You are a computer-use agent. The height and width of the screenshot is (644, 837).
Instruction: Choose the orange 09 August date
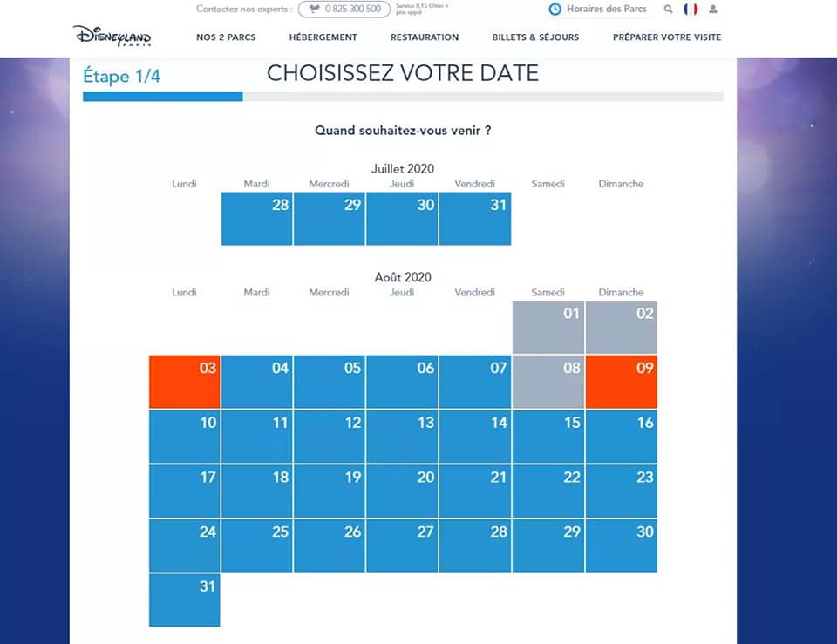point(622,382)
